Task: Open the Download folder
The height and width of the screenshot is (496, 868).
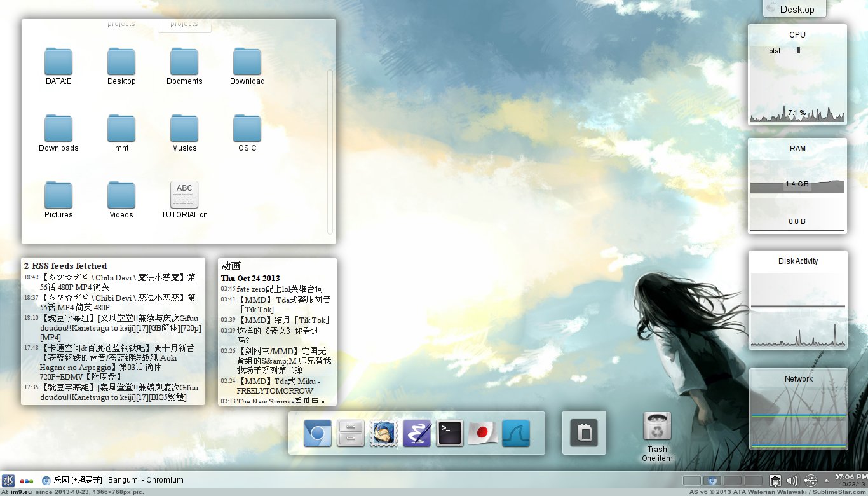Action: click(247, 65)
